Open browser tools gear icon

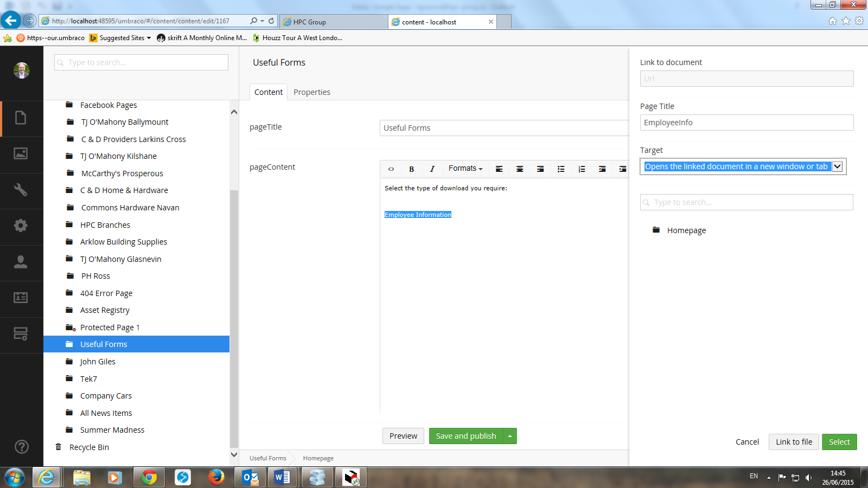tap(859, 21)
